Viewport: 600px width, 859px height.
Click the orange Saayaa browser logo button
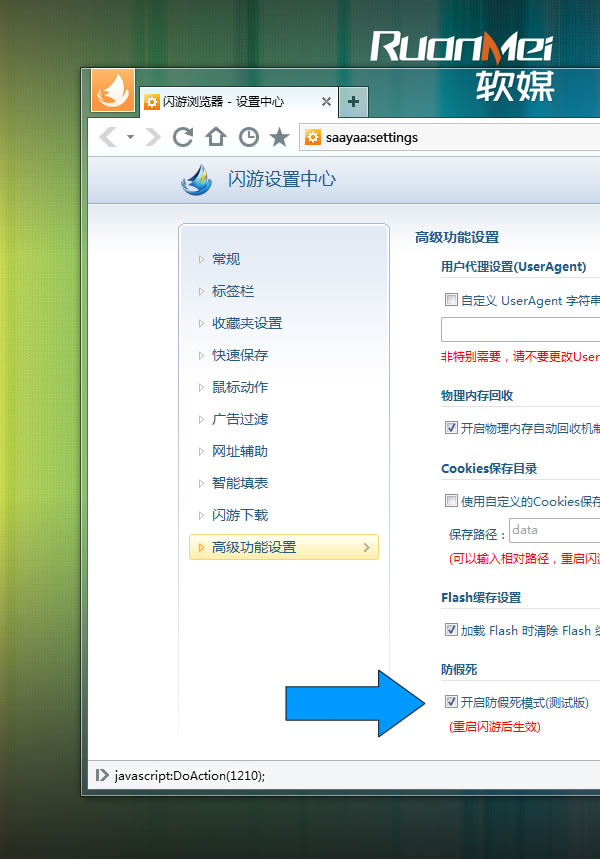(x=113, y=91)
